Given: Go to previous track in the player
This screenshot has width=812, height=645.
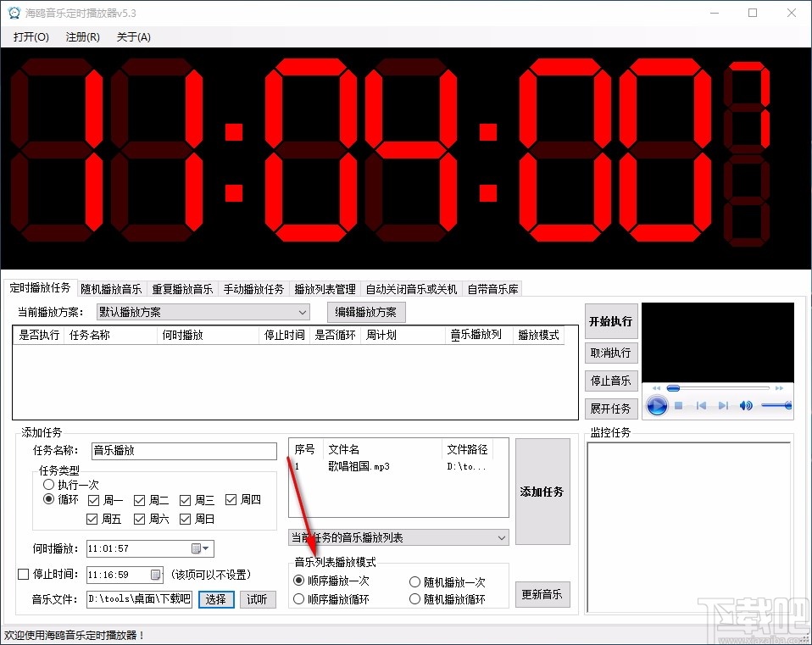Looking at the screenshot, I should tap(701, 405).
